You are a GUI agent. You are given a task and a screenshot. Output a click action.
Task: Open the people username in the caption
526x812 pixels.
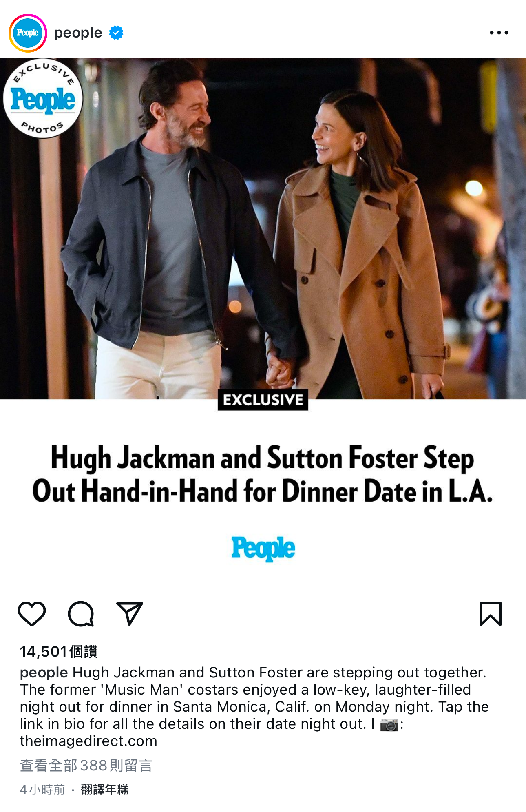(44, 673)
